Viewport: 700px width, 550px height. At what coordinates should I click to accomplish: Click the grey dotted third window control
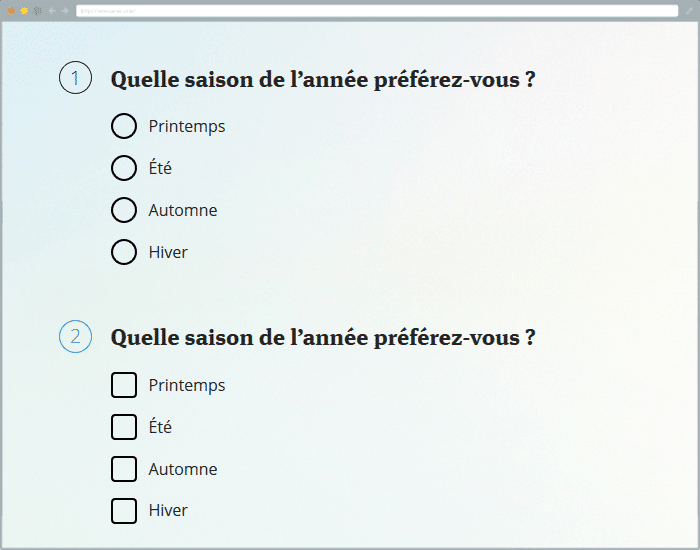37,11
